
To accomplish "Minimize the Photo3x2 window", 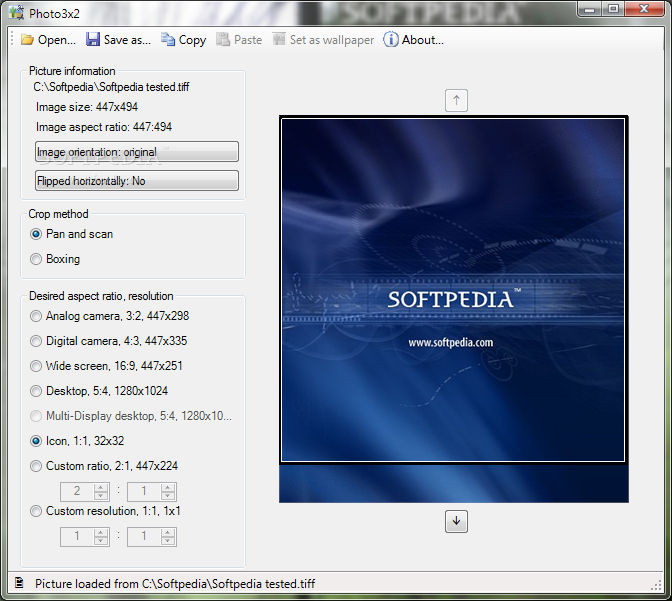I will (x=590, y=9).
